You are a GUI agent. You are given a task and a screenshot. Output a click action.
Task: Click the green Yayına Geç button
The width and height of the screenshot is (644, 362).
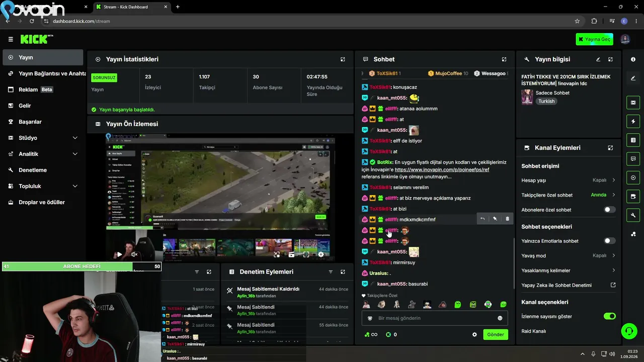[x=594, y=39]
